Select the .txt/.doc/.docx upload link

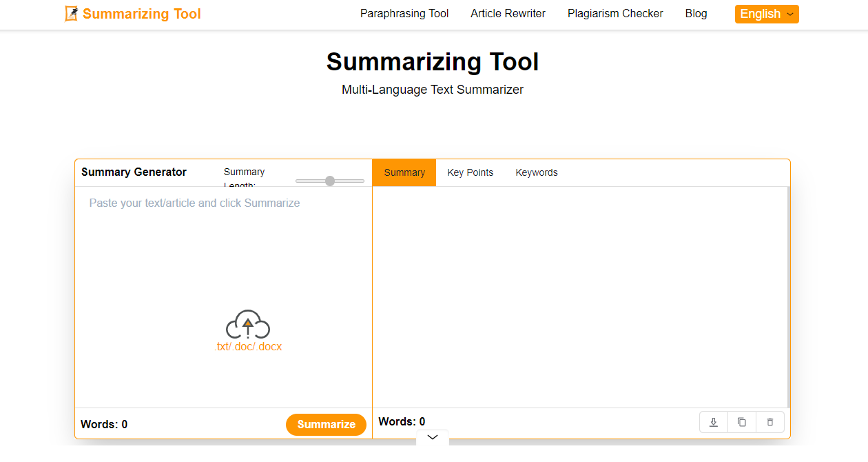tap(249, 346)
